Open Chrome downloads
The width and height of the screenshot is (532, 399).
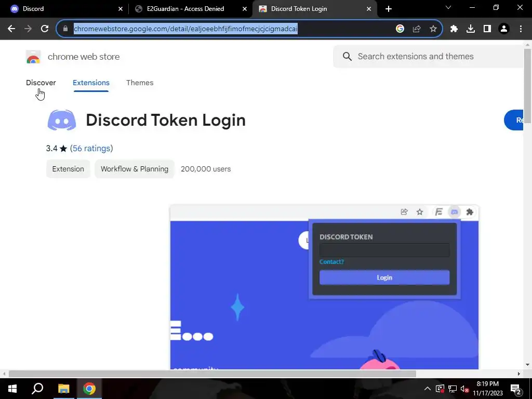pyautogui.click(x=471, y=29)
